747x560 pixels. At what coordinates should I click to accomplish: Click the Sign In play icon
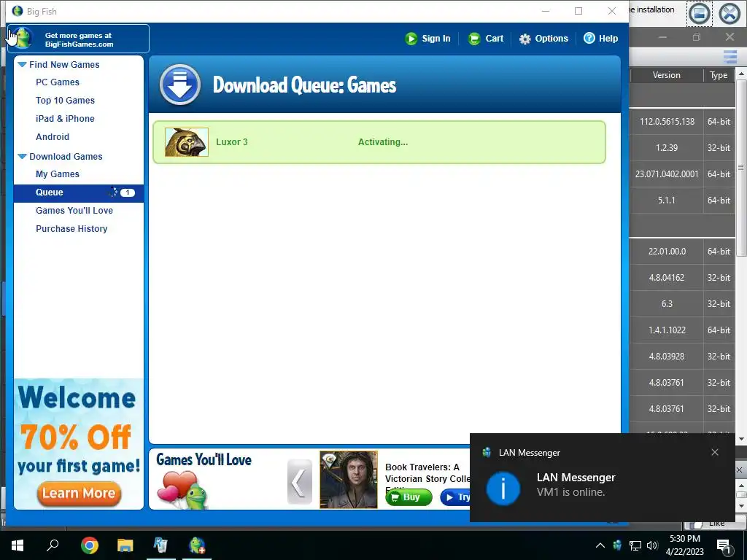[x=411, y=39]
